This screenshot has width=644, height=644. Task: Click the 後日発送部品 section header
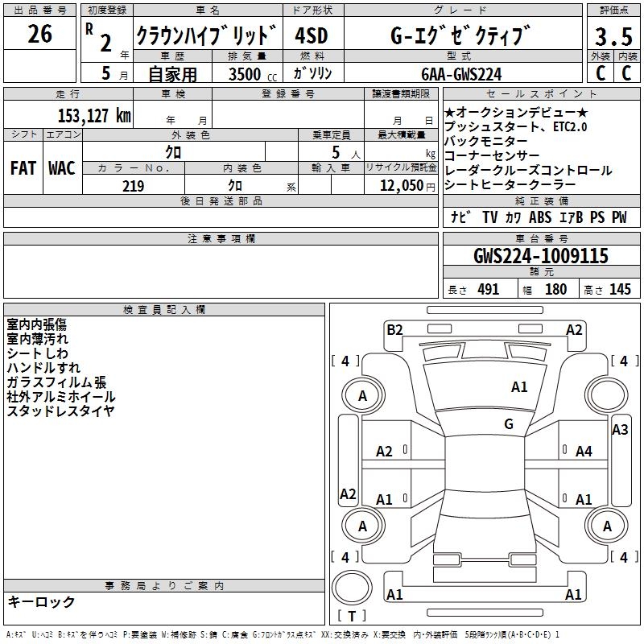221,200
